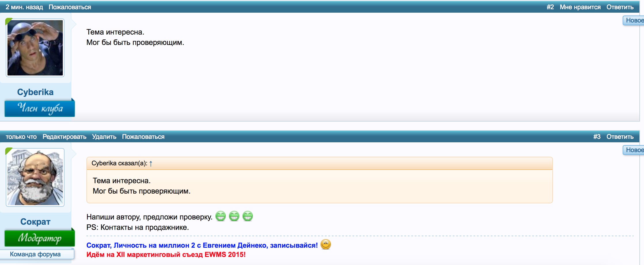Click the last green grinning smiley
644x265 pixels.
click(x=248, y=216)
